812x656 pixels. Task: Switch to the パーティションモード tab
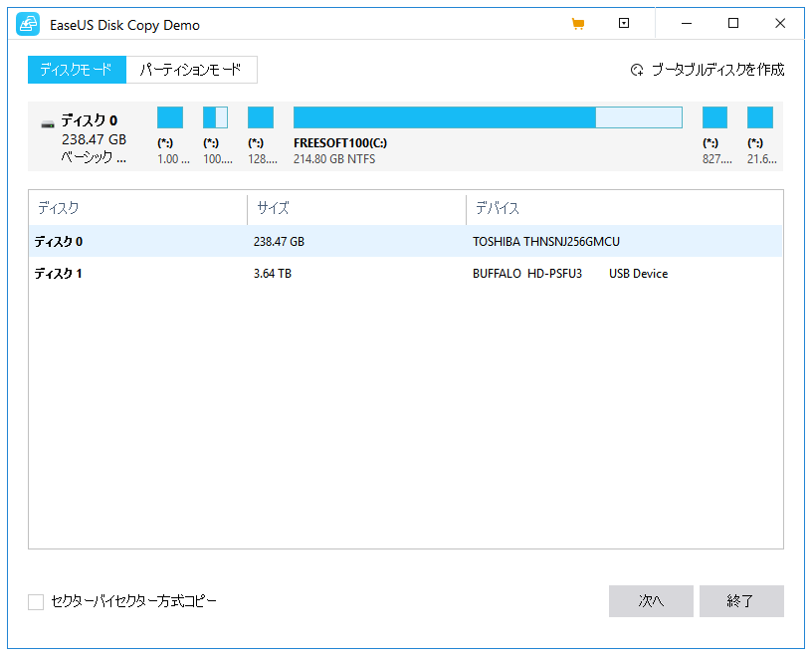(x=191, y=70)
